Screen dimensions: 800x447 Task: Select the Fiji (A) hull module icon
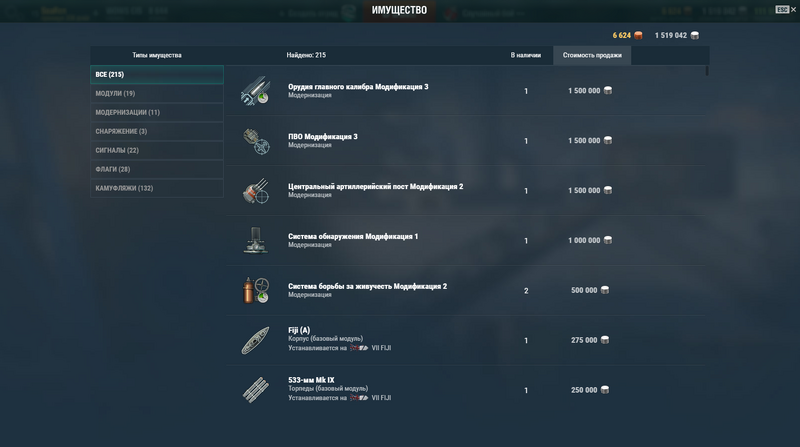[256, 340]
